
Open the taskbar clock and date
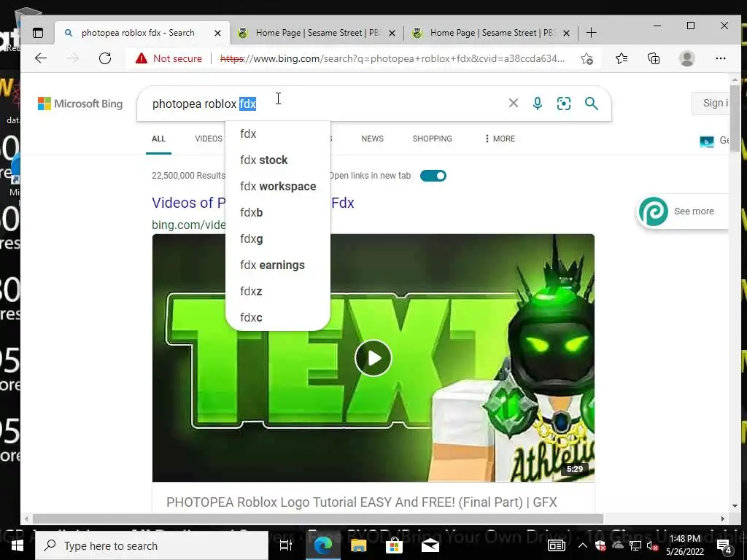point(684,545)
